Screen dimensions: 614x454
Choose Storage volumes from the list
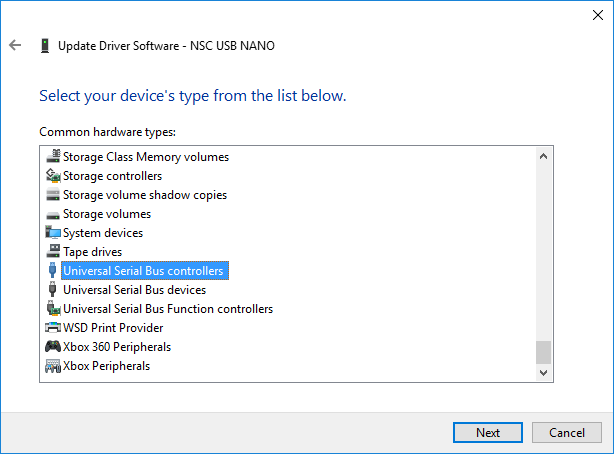[x=107, y=214]
